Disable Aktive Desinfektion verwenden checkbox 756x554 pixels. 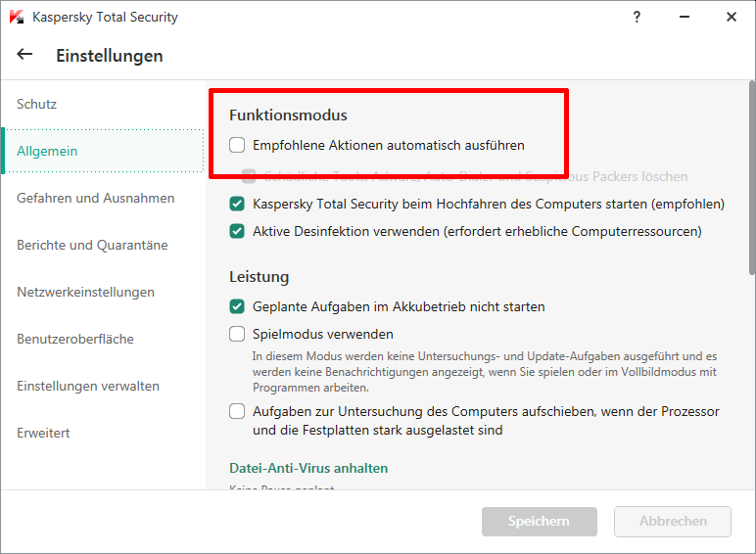(237, 232)
